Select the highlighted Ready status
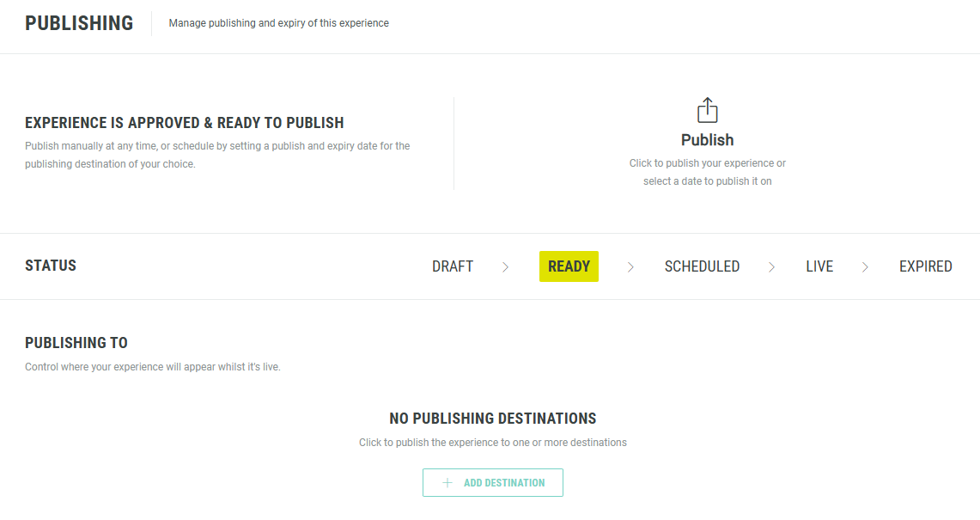The image size is (980, 520). pyautogui.click(x=569, y=266)
